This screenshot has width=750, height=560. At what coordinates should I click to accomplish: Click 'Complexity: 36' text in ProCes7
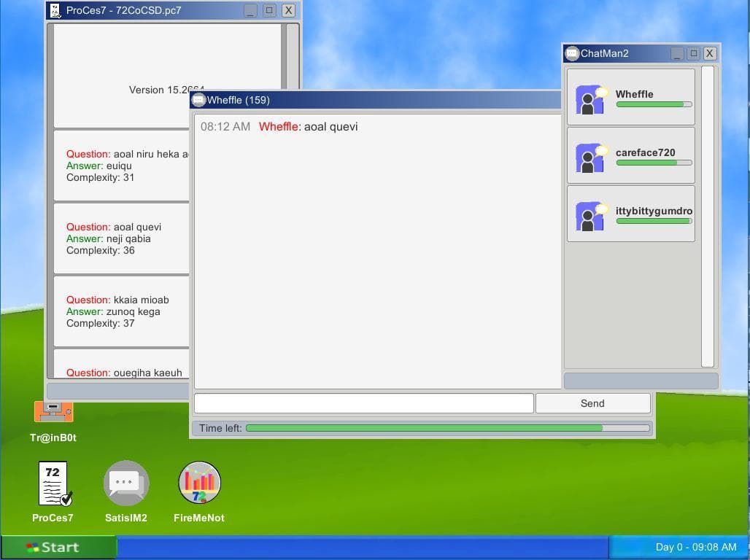pyautogui.click(x=101, y=250)
